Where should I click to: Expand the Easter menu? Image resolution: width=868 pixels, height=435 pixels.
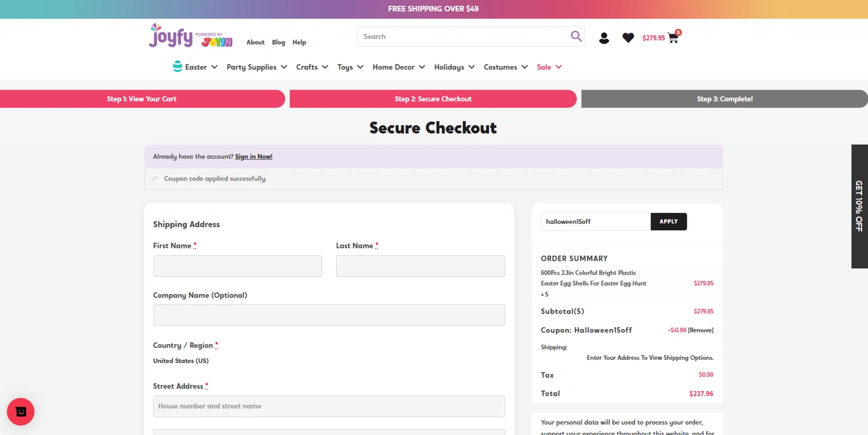pyautogui.click(x=201, y=67)
